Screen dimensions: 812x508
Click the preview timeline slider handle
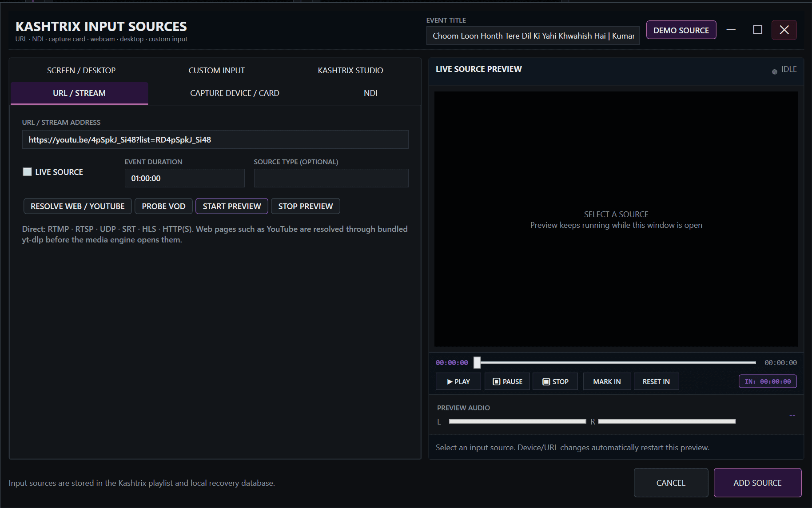pos(477,363)
